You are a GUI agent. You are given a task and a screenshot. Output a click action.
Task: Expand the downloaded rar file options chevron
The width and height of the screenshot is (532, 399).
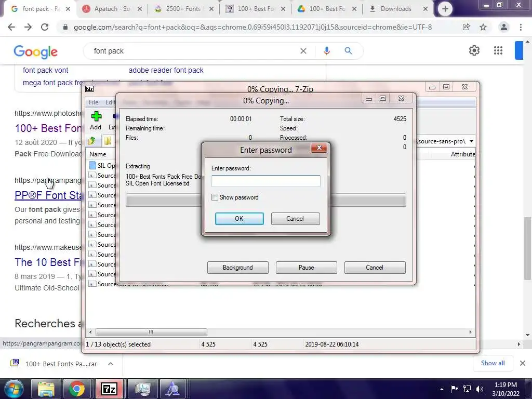click(x=111, y=364)
